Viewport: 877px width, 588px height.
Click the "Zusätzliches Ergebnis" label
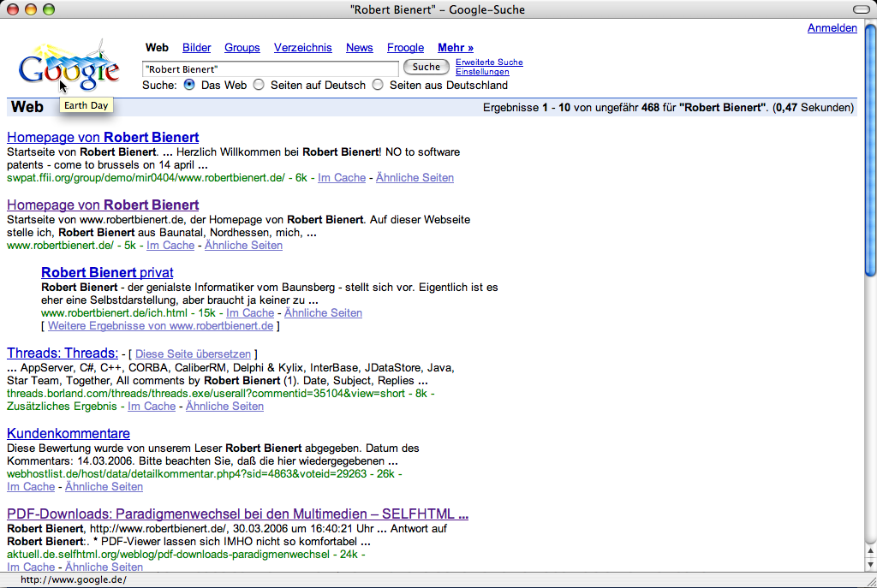[x=62, y=407]
